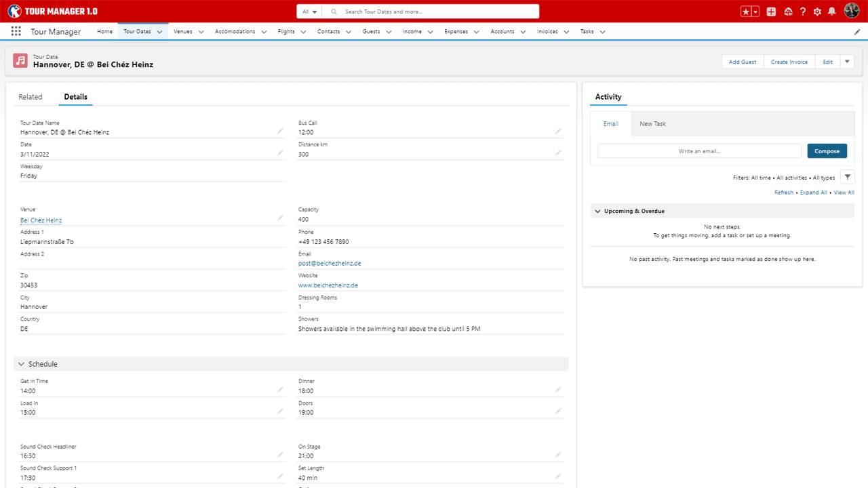
Task: Click the Expand All activity link
Action: click(814, 192)
